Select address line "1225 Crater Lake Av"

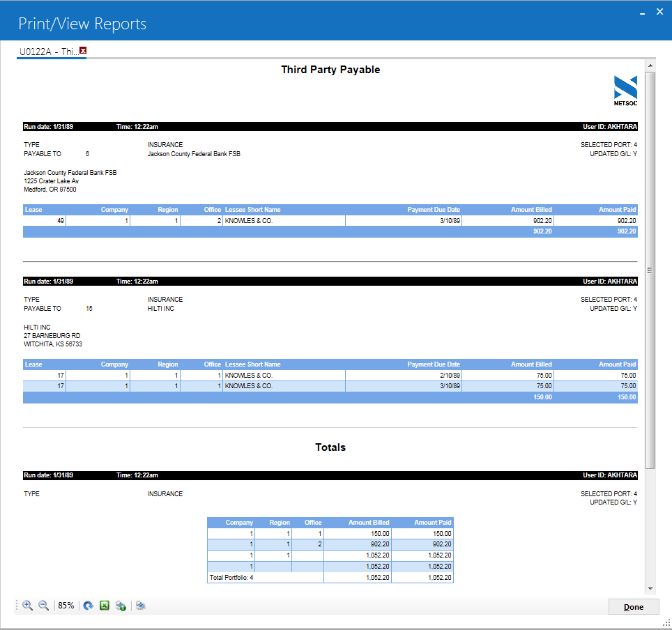point(52,181)
